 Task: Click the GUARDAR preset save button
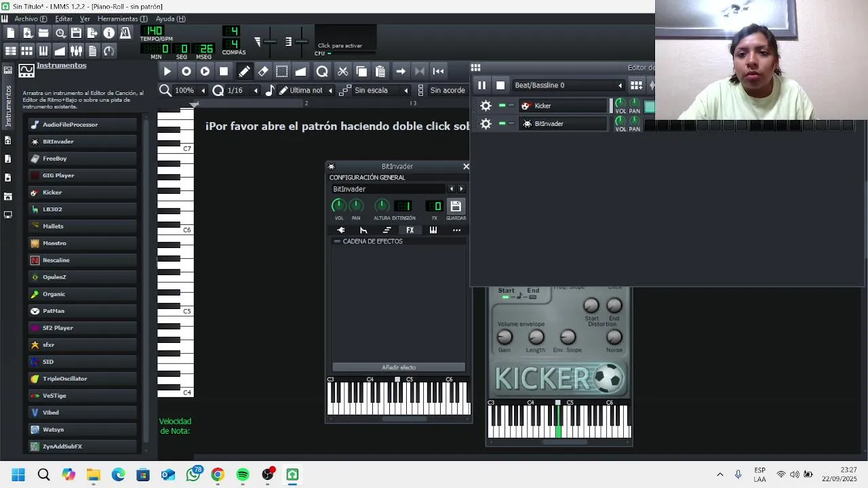(456, 206)
